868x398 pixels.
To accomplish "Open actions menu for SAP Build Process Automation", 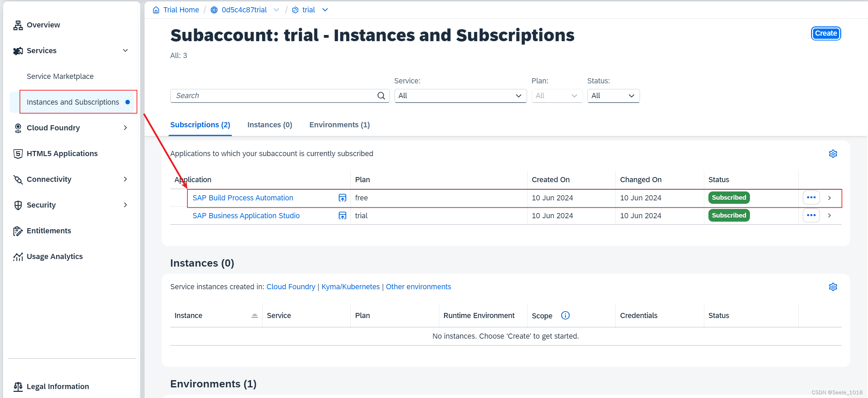I will (x=811, y=198).
